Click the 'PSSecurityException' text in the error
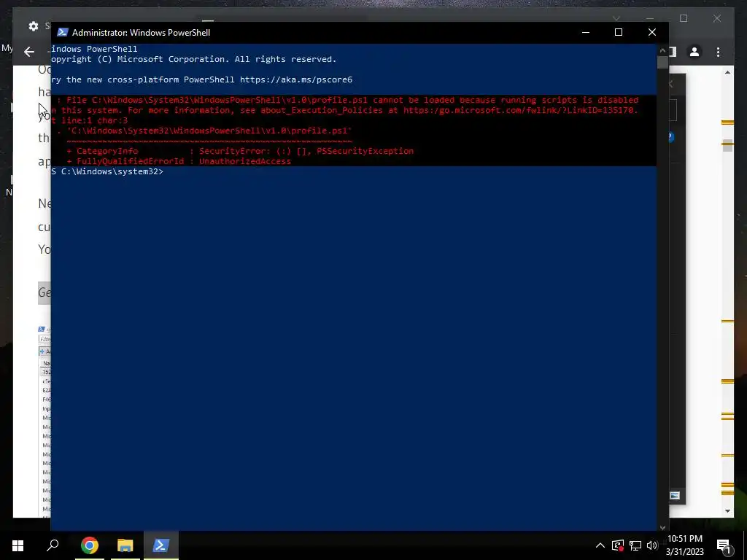This screenshot has height=560, width=747. (x=365, y=151)
